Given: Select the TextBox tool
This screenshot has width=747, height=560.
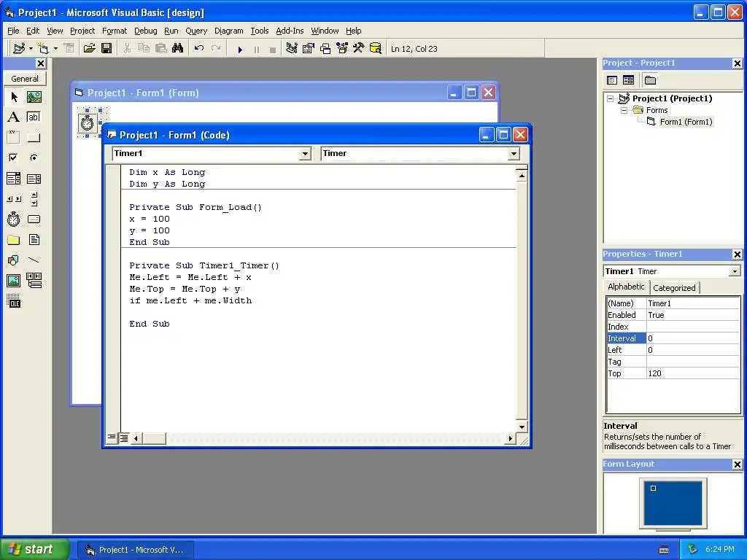Looking at the screenshot, I should click(x=34, y=117).
